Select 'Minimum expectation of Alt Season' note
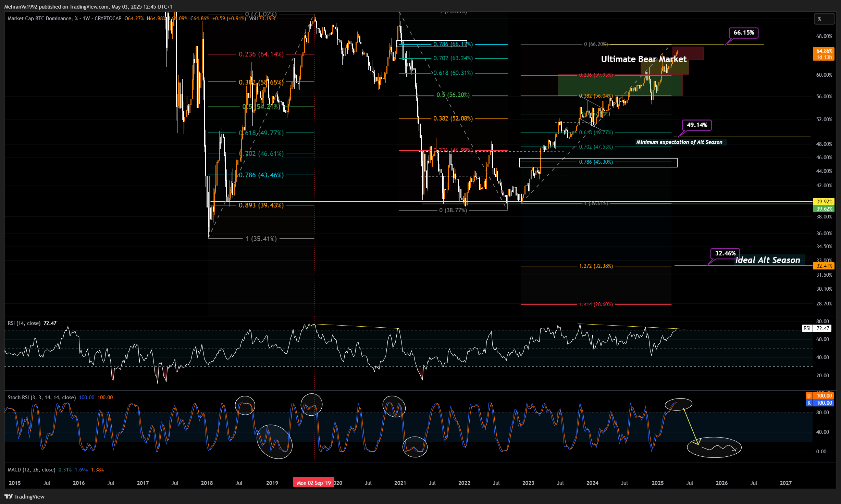This screenshot has width=841, height=504. tap(679, 142)
